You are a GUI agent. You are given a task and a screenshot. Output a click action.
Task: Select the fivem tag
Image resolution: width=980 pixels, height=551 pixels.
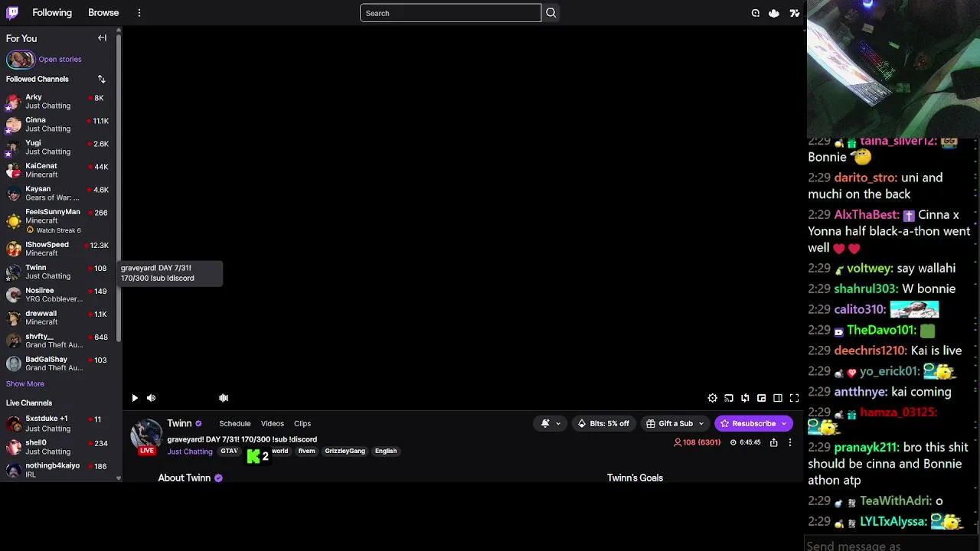[x=306, y=452]
